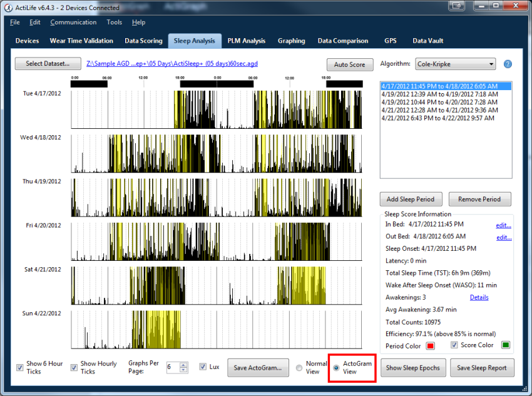Click edit link for In Bed time
This screenshot has width=532, height=396.
click(x=503, y=225)
